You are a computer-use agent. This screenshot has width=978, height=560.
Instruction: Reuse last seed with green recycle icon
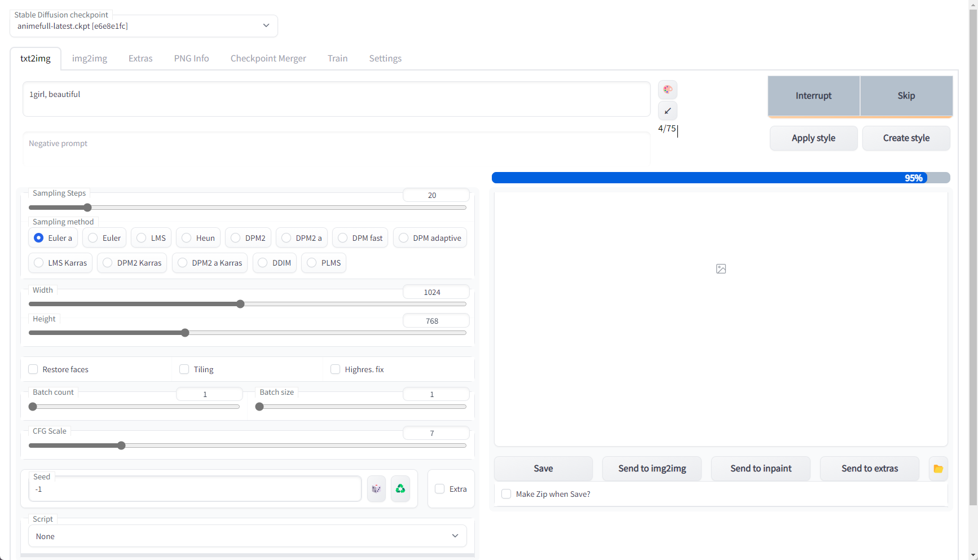pyautogui.click(x=400, y=488)
